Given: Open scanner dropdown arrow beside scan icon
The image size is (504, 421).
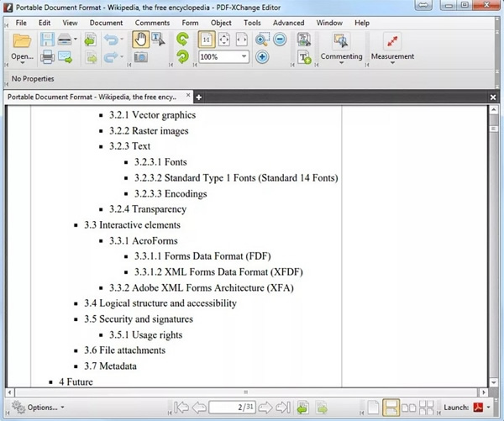Looking at the screenshot, I should coord(76,39).
